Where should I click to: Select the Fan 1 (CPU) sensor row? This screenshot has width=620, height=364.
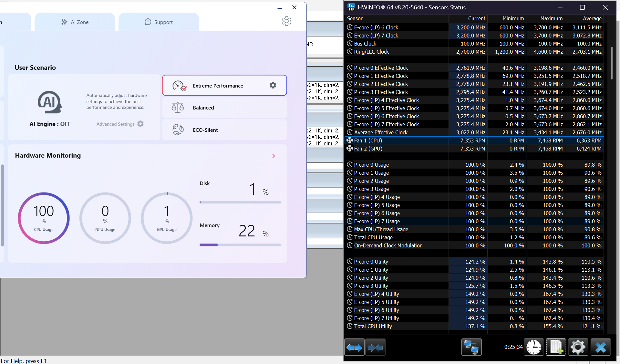tap(474, 140)
